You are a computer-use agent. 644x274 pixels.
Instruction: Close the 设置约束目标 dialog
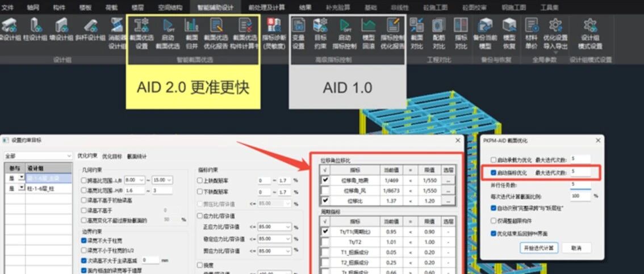(458, 140)
